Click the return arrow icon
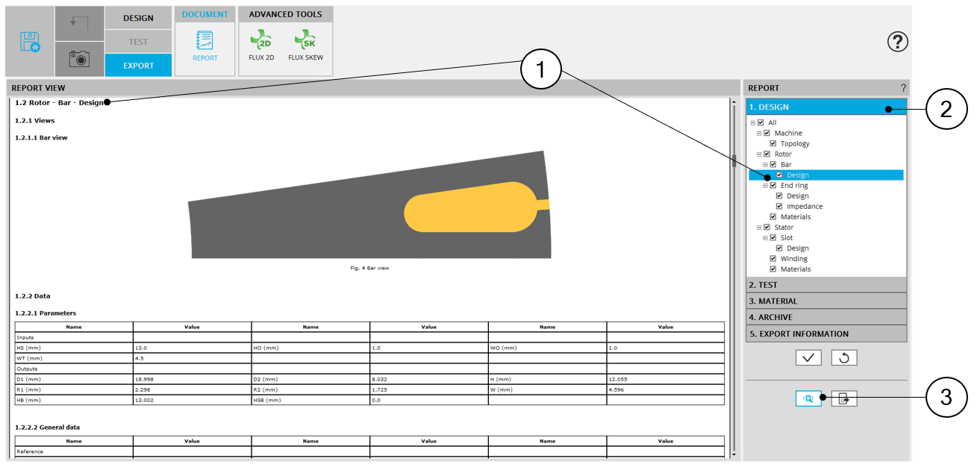The height and width of the screenshot is (470, 980). pyautogui.click(x=79, y=23)
